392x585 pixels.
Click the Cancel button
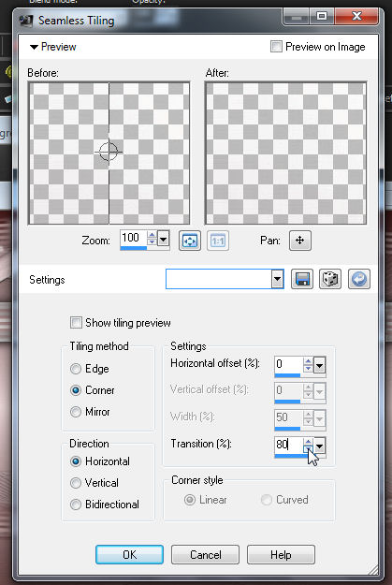(x=205, y=554)
